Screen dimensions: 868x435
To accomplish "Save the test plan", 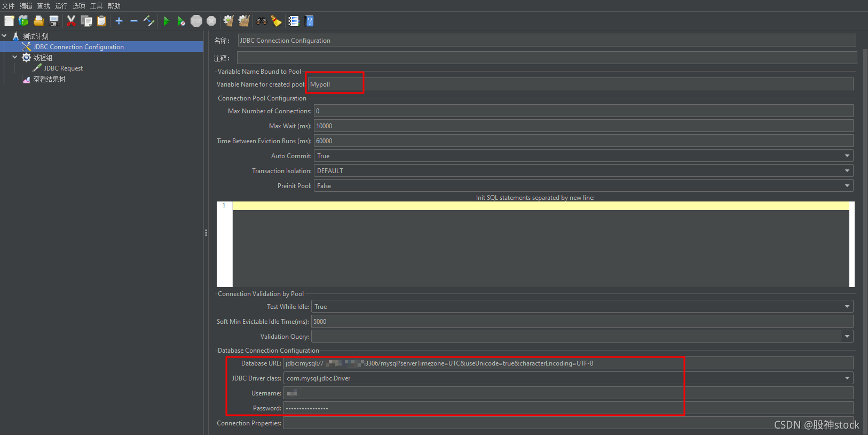I will (54, 21).
